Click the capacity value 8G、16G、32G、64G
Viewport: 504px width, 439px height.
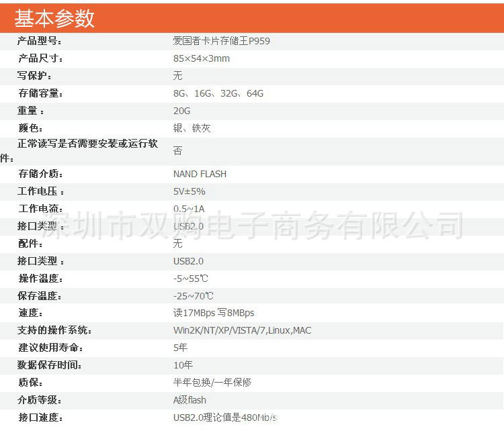218,93
